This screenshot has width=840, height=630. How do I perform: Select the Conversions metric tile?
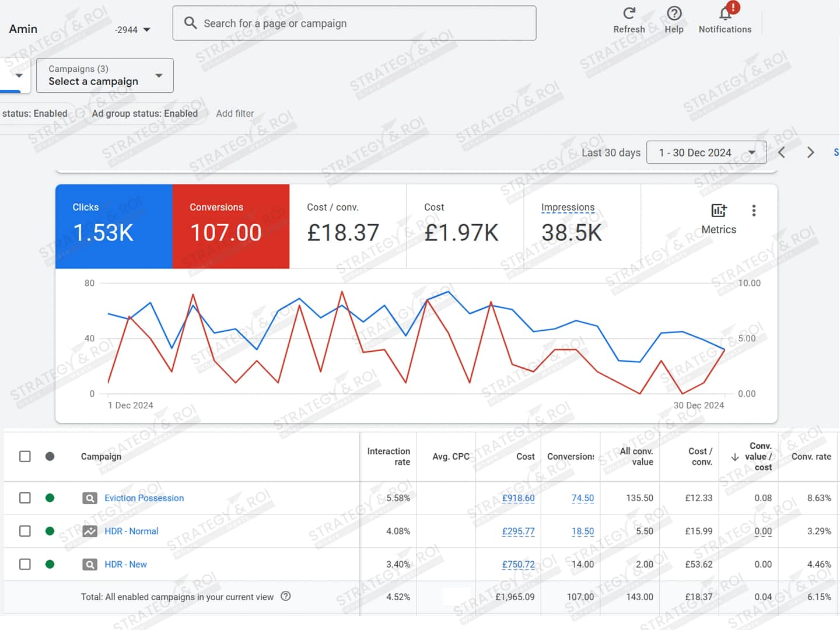point(230,226)
